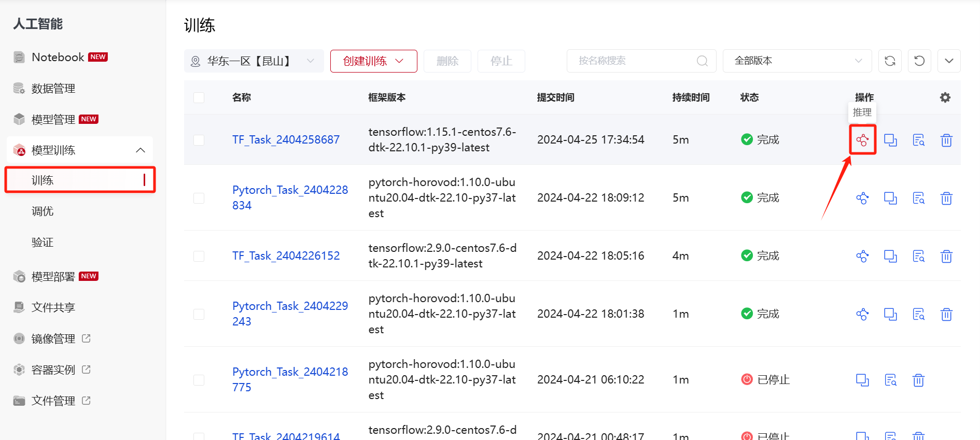Select the checkbox for Pytorch_Task_2404218775
Viewport: 980px width, 440px height.
point(199,380)
